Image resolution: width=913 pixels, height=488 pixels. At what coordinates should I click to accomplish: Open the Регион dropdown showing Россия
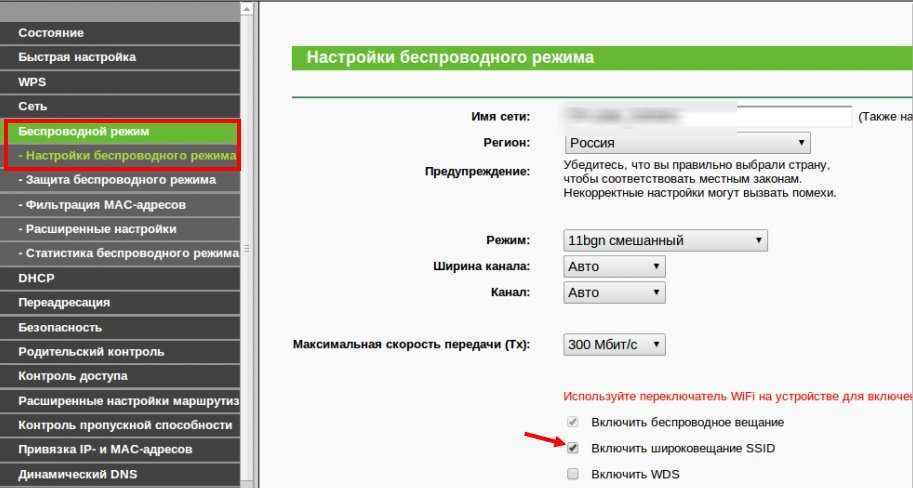687,143
